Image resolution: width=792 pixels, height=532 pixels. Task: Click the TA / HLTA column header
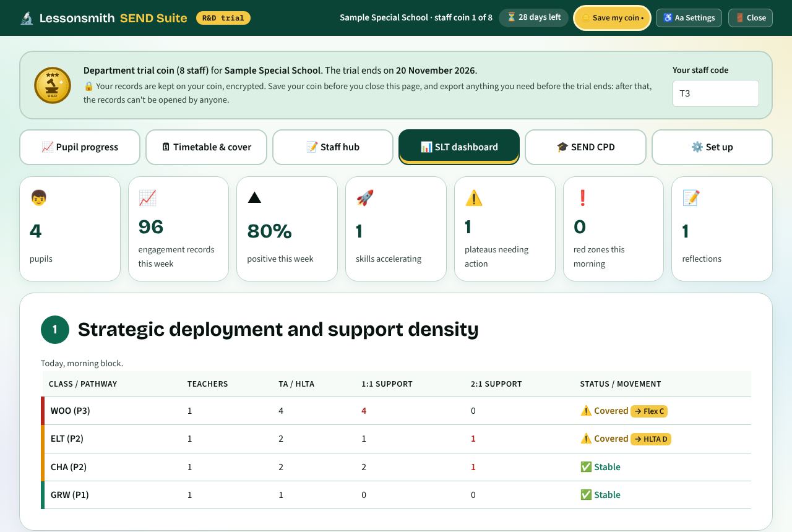(x=296, y=384)
